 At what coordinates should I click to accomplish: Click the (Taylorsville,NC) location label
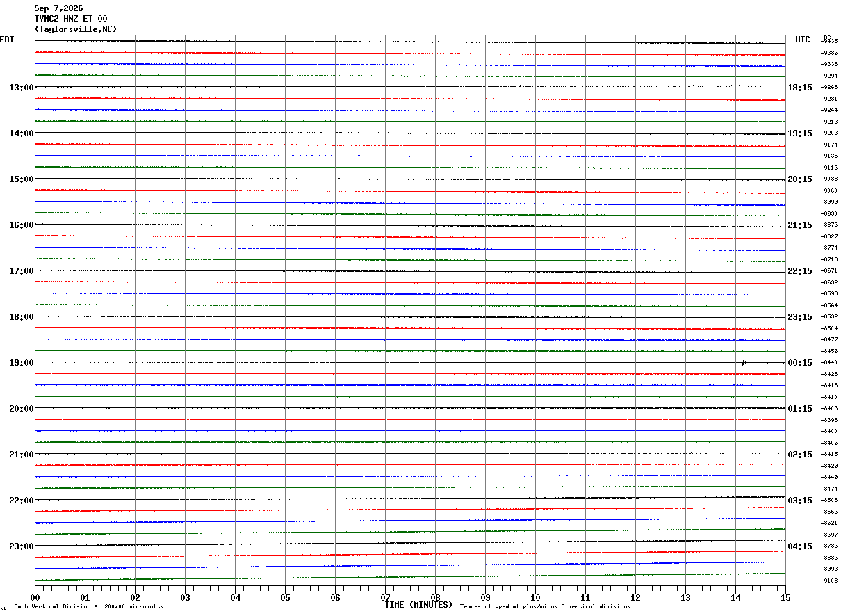[x=76, y=29]
